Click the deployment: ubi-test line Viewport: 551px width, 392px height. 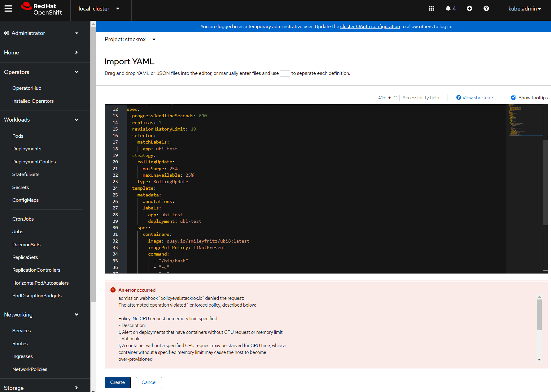pyautogui.click(x=175, y=221)
